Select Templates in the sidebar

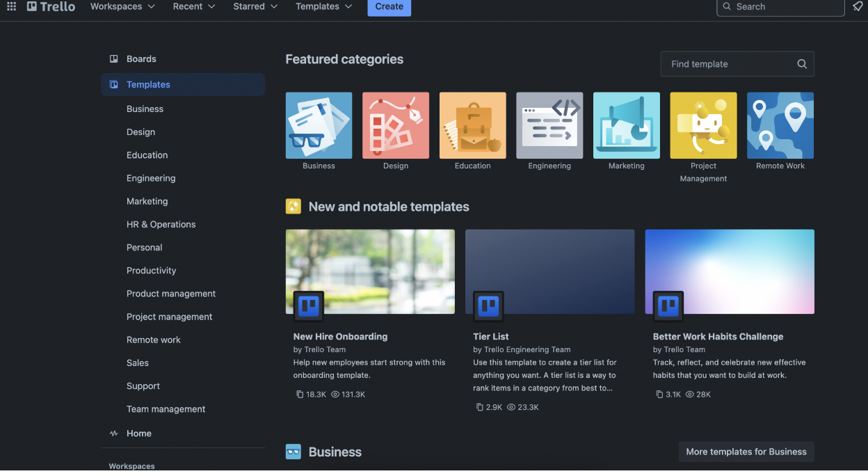[183, 84]
